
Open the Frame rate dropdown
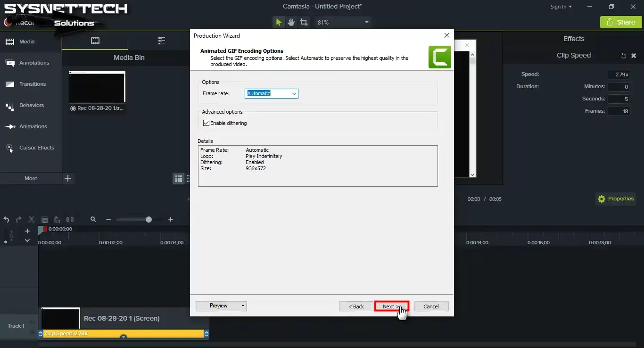272,93
